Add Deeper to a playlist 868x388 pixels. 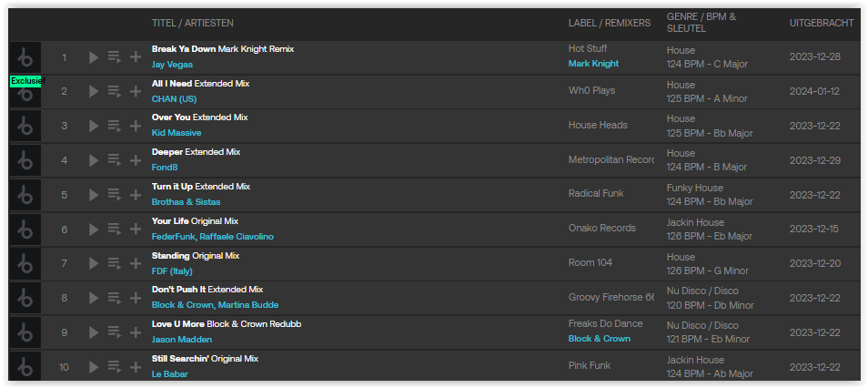click(135, 160)
